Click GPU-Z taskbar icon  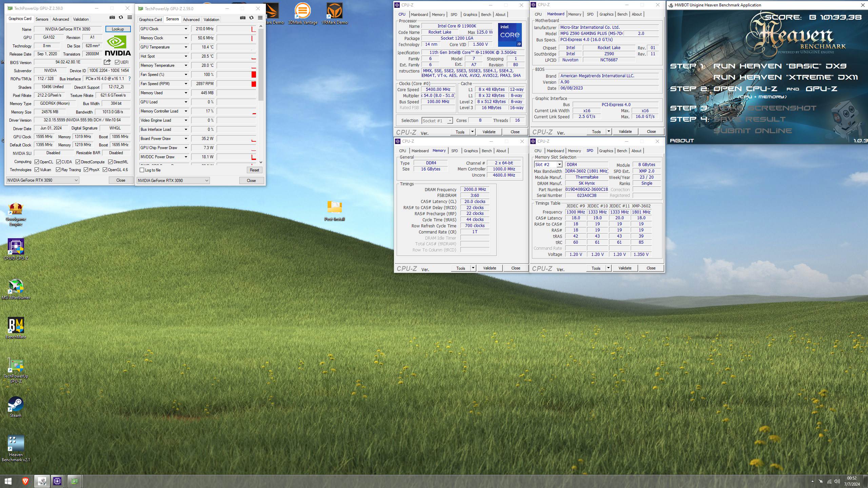pos(75,481)
